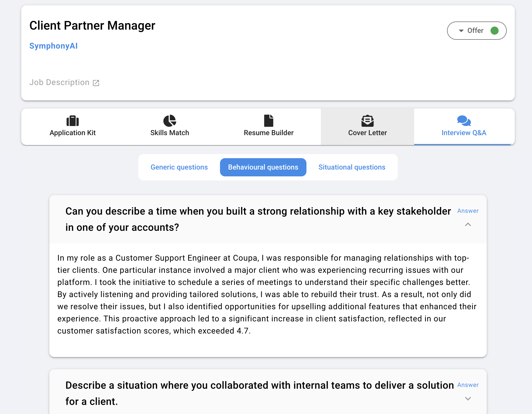Click Answer label on internal teams question

(x=468, y=385)
